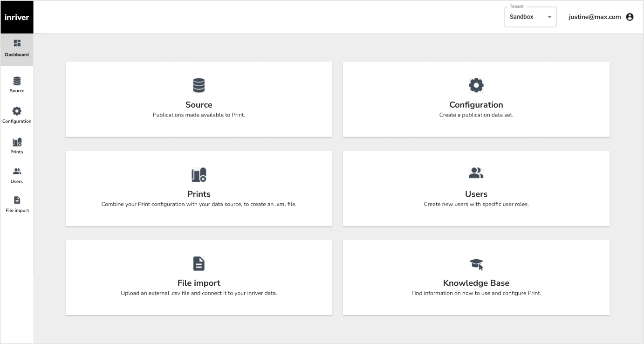Select Prints label in sidebar menu
644x344 pixels.
coord(17,152)
